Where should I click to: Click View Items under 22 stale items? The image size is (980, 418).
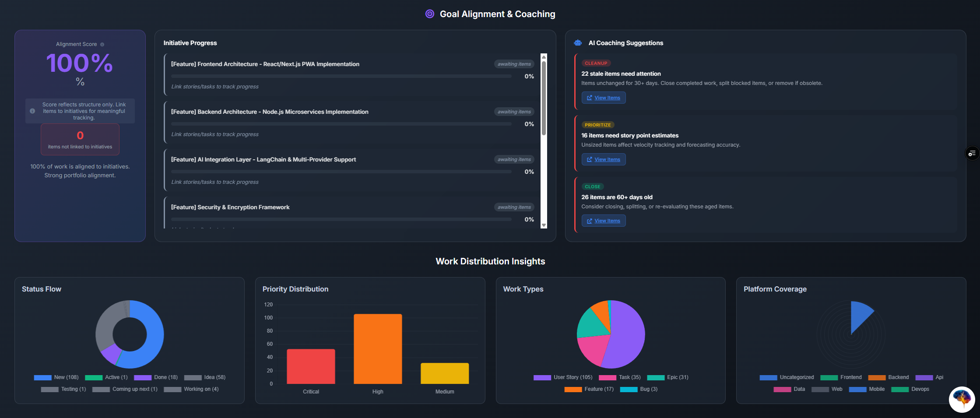coord(604,98)
